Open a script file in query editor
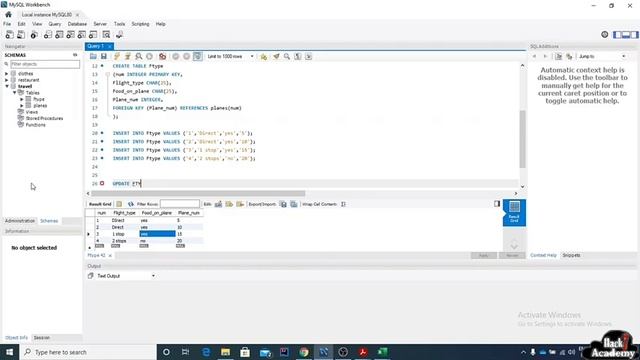 (x=93, y=56)
